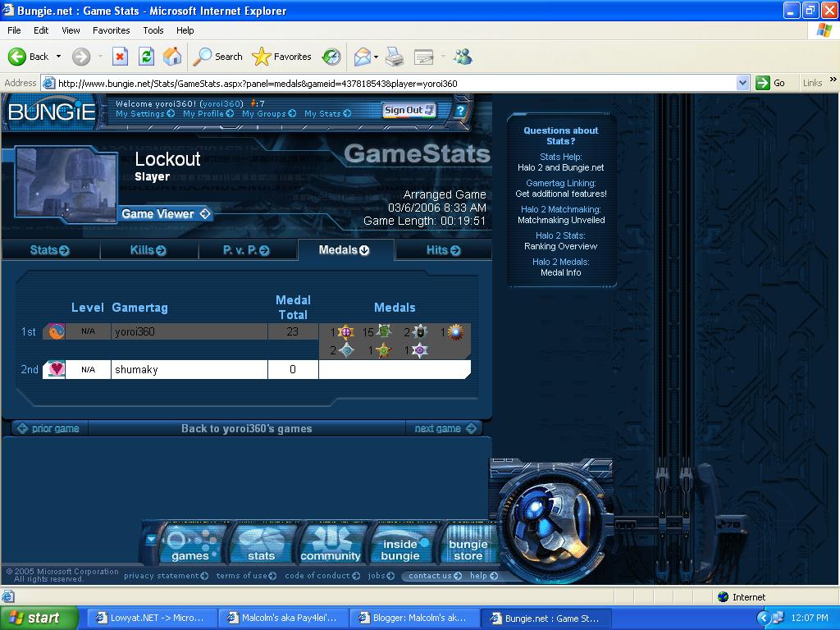840x630 pixels.
Task: Go to the prior game link
Action: (x=48, y=428)
